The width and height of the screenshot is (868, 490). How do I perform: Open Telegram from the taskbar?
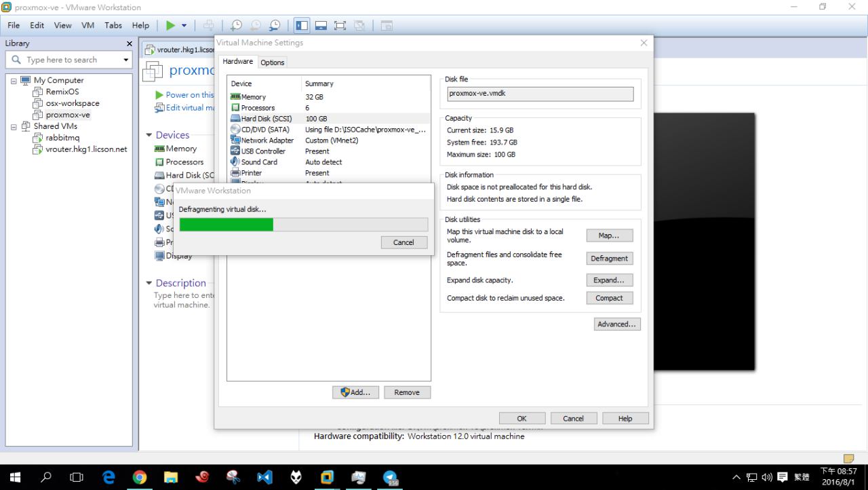(391, 477)
